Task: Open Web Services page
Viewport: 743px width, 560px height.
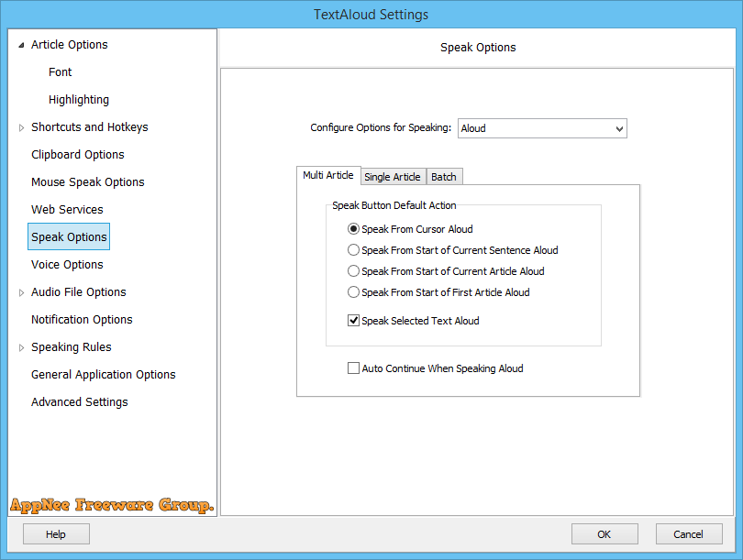Action: (67, 209)
